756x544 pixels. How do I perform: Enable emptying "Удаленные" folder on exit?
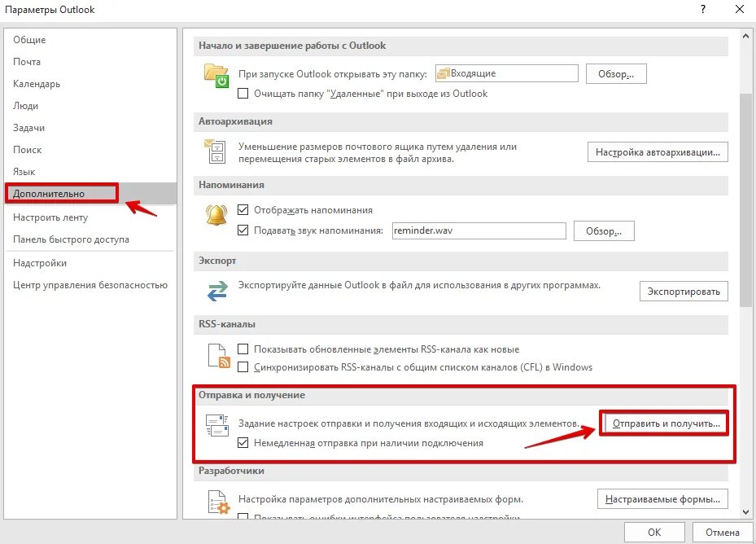243,93
